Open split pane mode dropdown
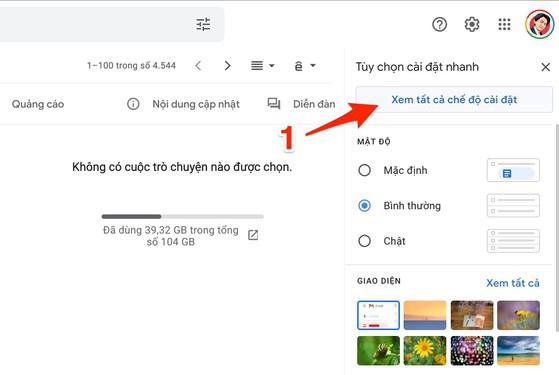Viewport: 559px width, 375px height. click(262, 66)
